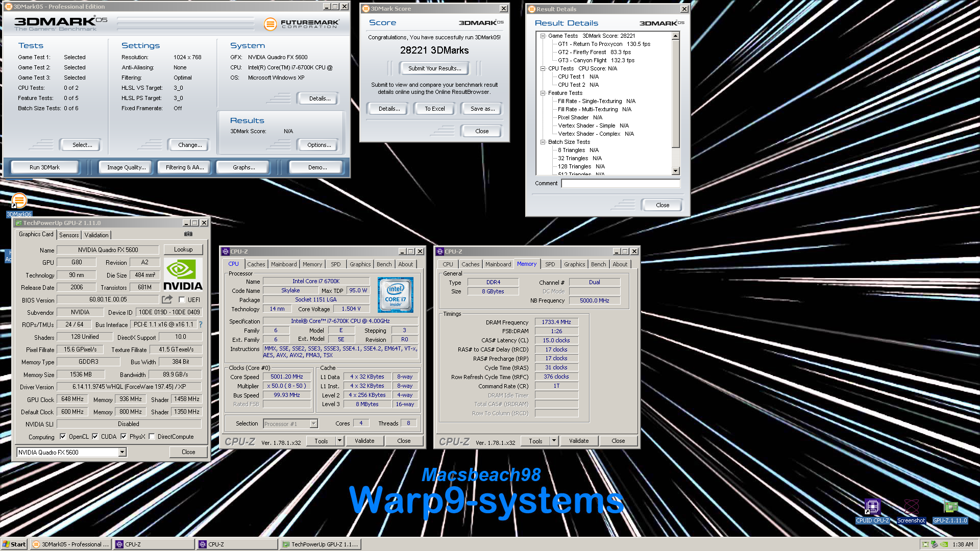Close the GPU-Z window with Close button
980x551 pixels.
coord(188,452)
